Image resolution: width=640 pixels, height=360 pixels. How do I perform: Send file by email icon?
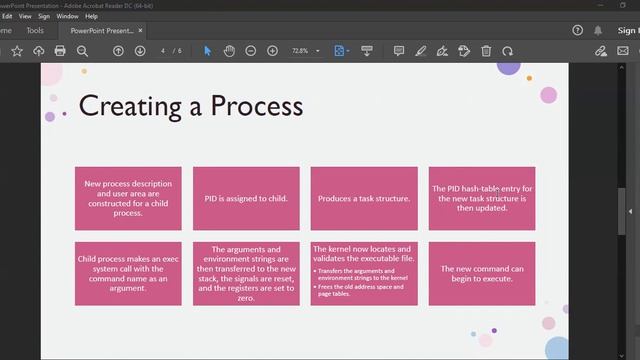[x=623, y=51]
